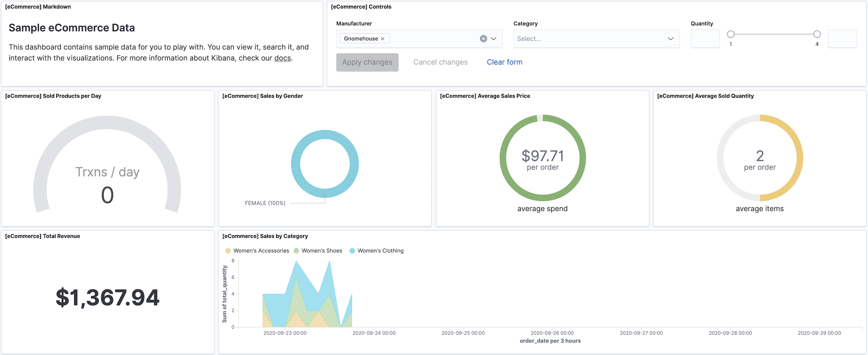Viewport: 868px width, 355px height.
Task: Click the Quantity slider minimum handle
Action: (x=730, y=34)
